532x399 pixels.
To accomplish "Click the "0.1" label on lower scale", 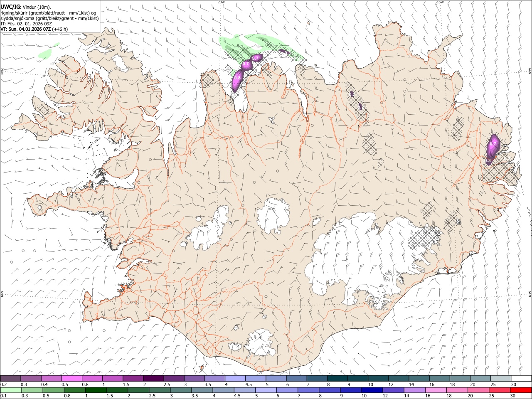I will point(3,396).
